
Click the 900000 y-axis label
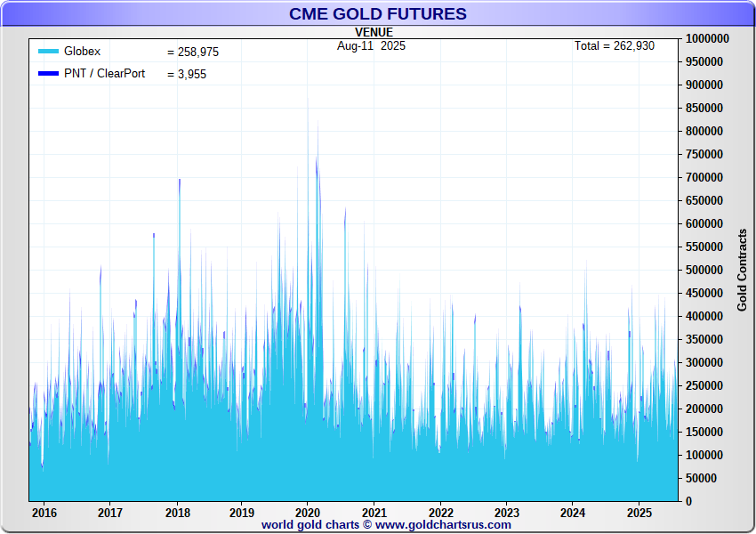pyautogui.click(x=704, y=85)
